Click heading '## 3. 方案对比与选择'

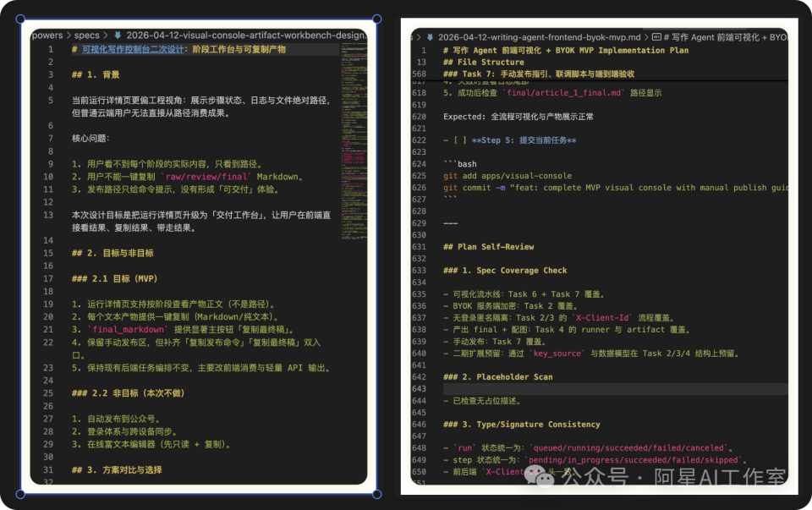point(117,470)
